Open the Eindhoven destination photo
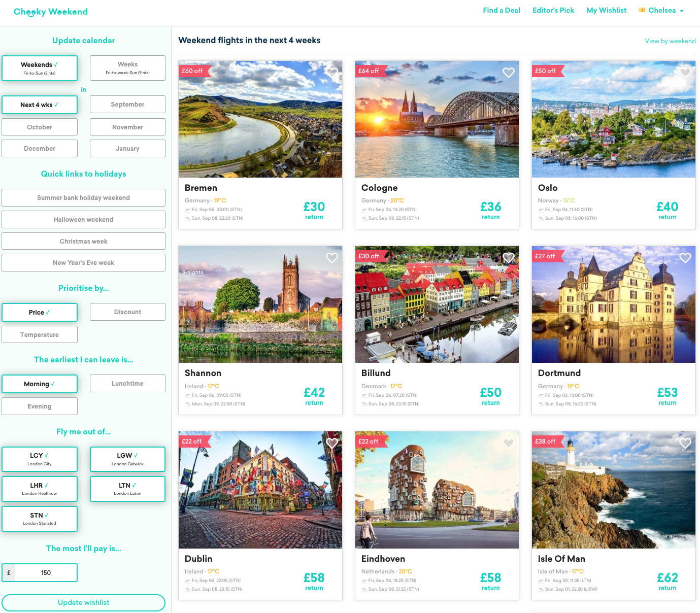The width and height of the screenshot is (700, 613). point(437,490)
